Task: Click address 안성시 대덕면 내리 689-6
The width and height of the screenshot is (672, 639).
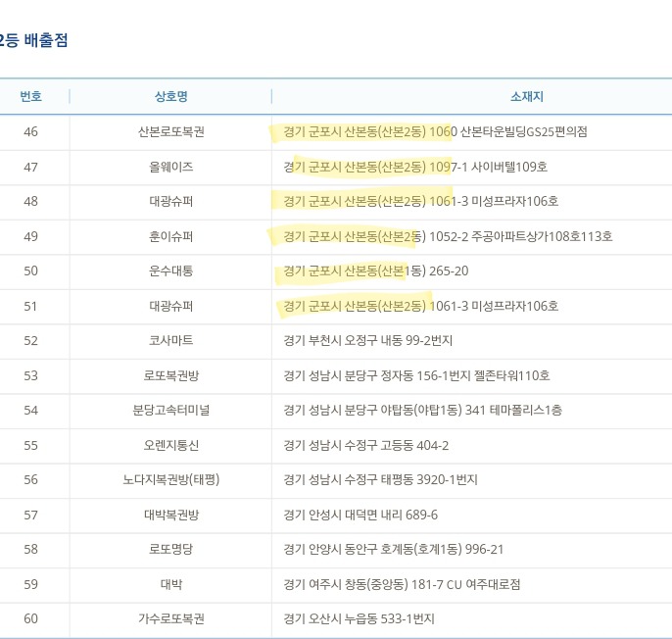Action: 360,515
